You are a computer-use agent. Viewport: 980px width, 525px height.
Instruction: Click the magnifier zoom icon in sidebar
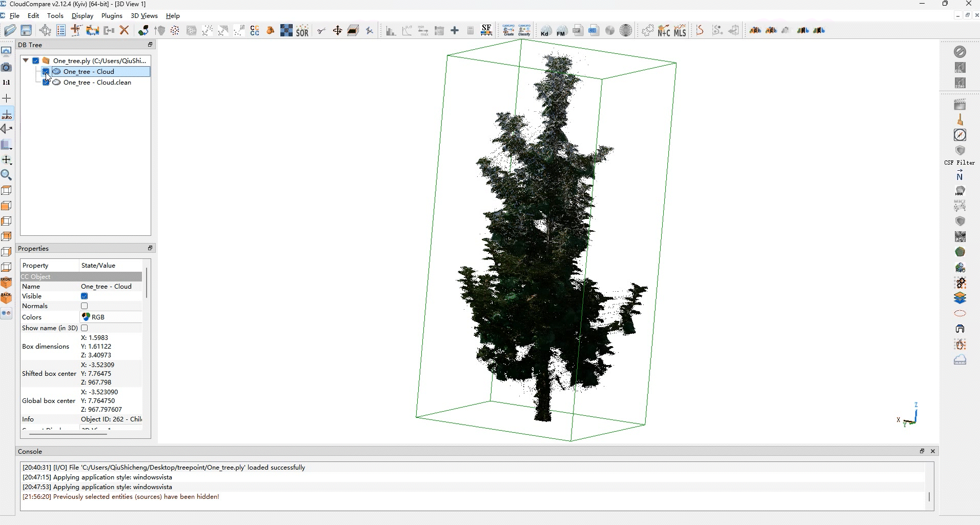pos(6,175)
